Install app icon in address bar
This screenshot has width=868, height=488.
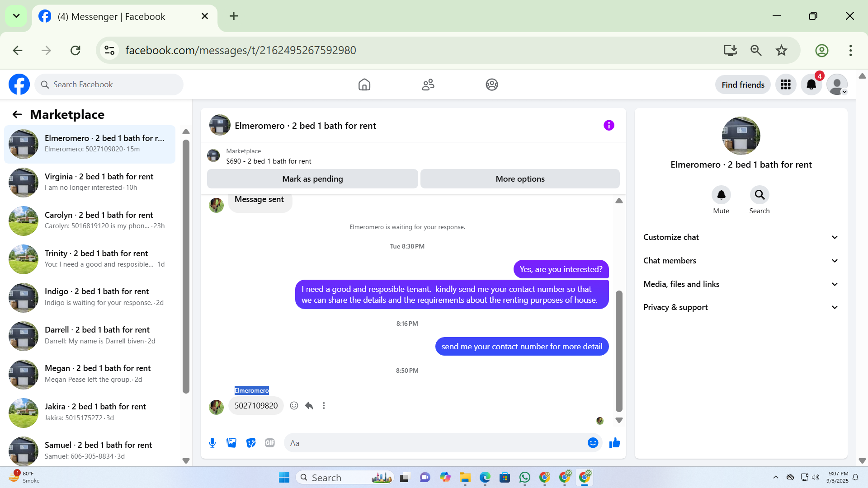click(730, 50)
